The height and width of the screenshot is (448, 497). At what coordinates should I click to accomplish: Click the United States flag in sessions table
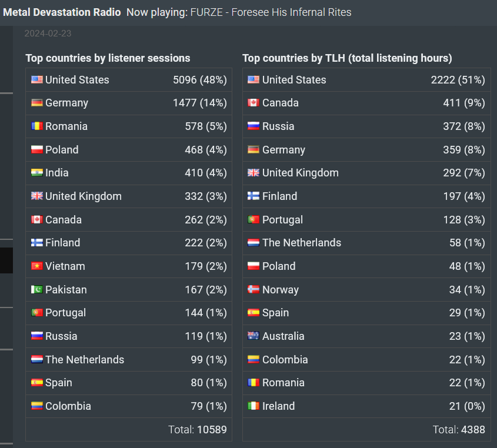37,79
